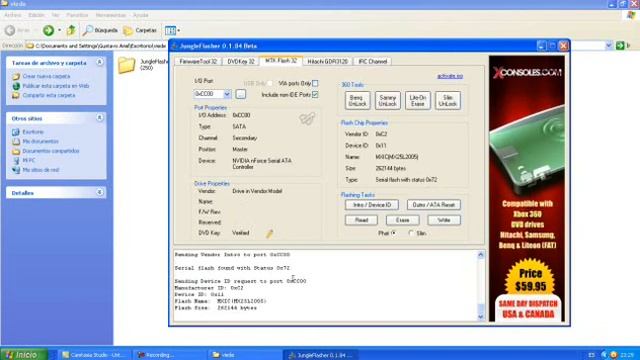The width and height of the screenshot is (640, 360).
Task: Open Mis sitios de red from Otros sitios
Action: coord(40,170)
